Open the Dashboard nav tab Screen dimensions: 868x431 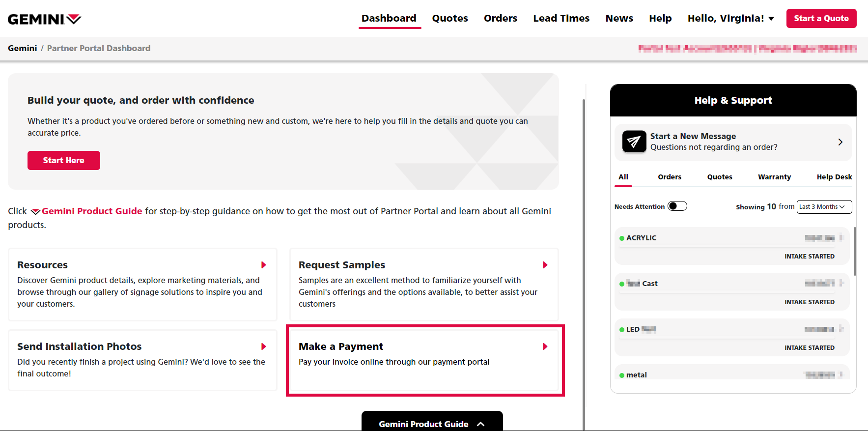pos(389,18)
